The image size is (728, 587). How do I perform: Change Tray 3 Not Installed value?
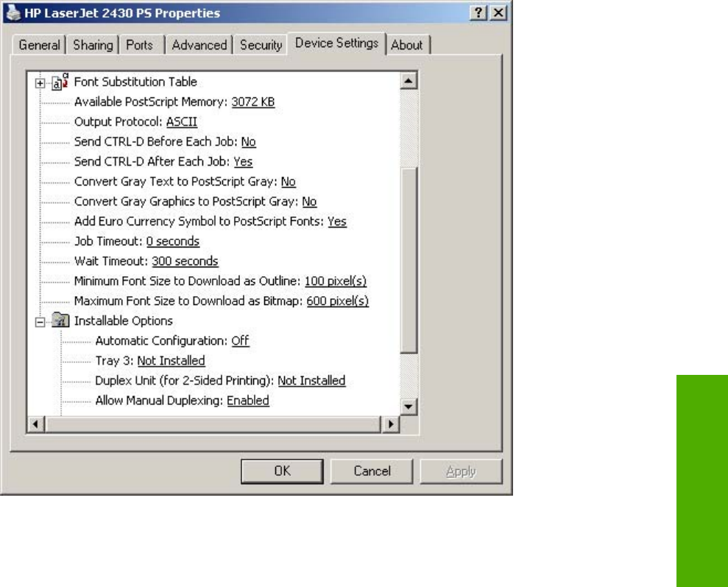pyautogui.click(x=171, y=361)
